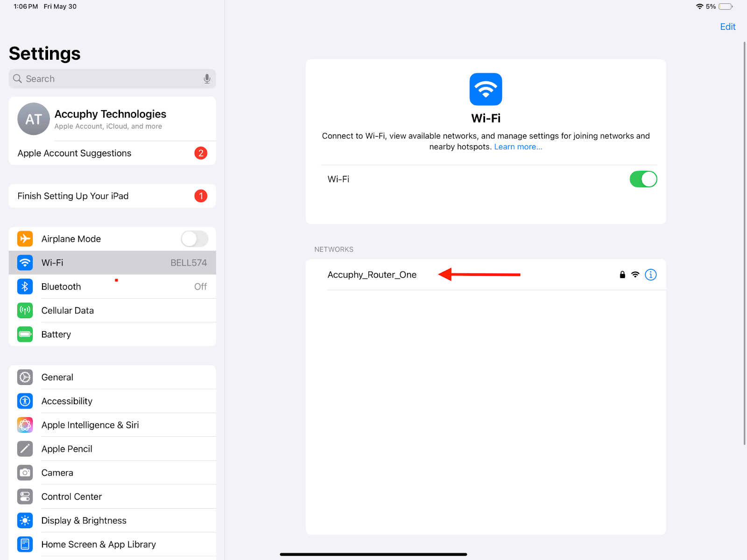
Task: Open Camera settings
Action: (x=112, y=473)
